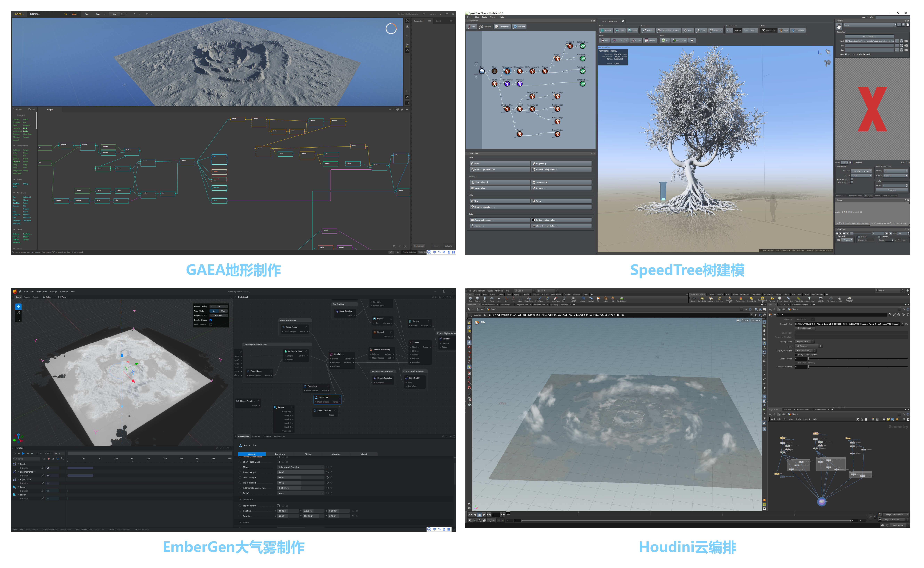Click the Open button in Gaea toolbar

coord(98,14)
